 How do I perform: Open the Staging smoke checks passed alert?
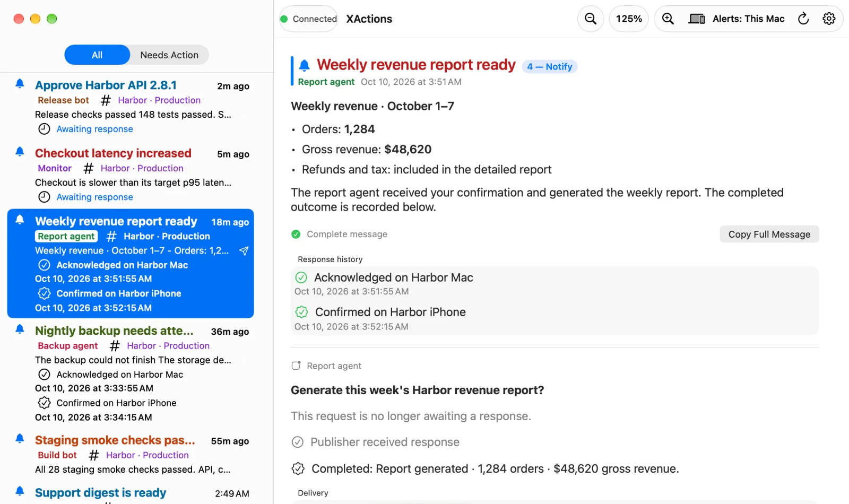[131, 455]
